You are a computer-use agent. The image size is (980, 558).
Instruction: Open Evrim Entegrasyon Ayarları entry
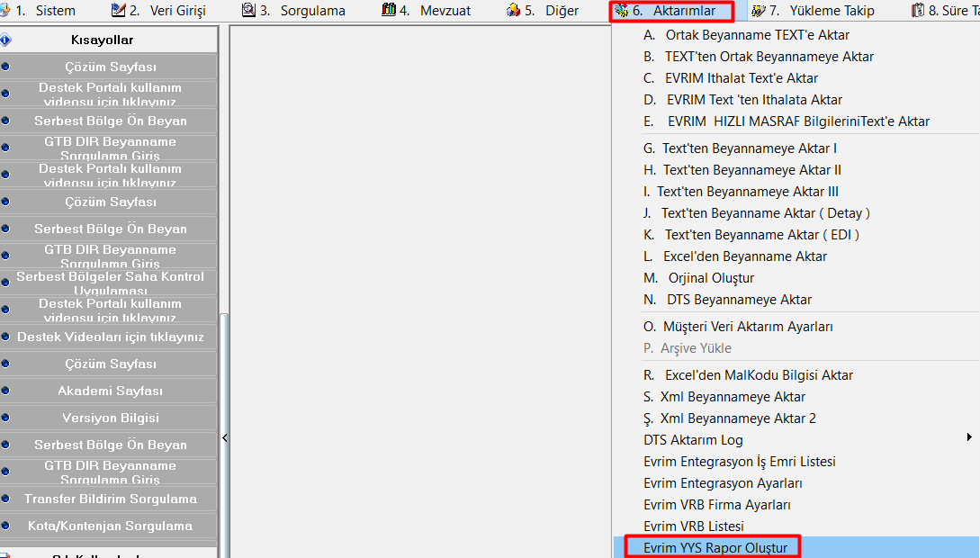723,483
